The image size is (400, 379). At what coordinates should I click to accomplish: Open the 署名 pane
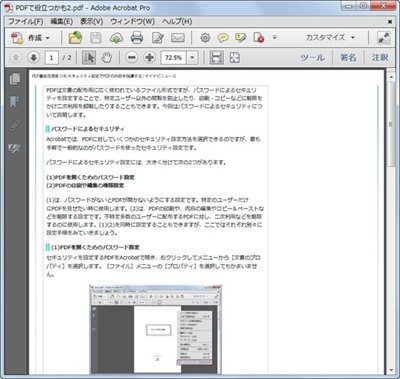(x=348, y=58)
